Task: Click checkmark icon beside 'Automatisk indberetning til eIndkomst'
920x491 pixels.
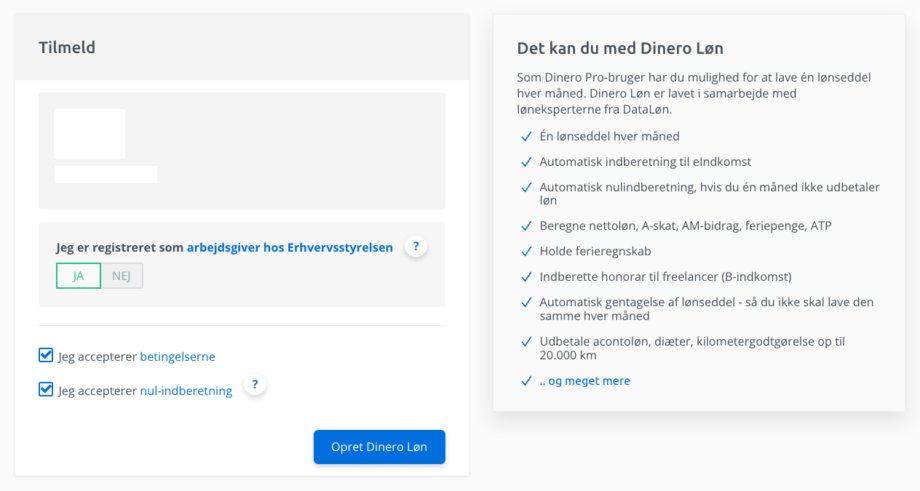Action: tap(526, 162)
